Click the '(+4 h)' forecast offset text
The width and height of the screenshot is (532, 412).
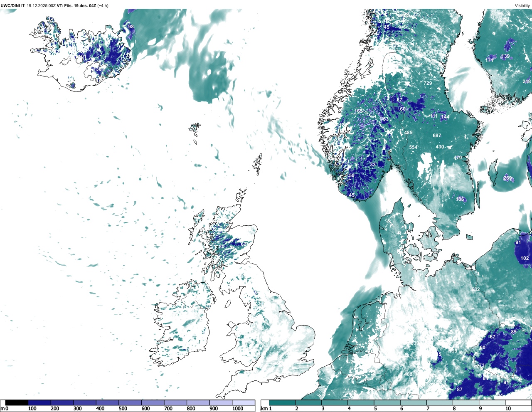[x=103, y=5]
